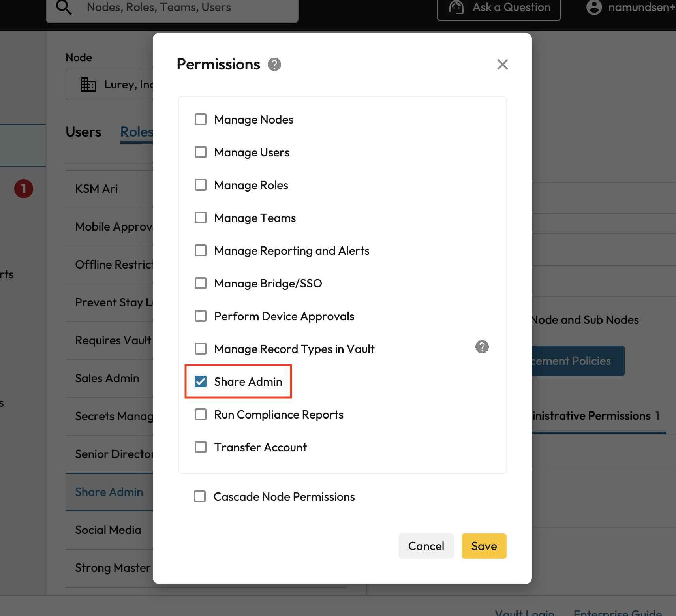Open the Roles tab
The height and width of the screenshot is (616, 676).
pos(136,132)
